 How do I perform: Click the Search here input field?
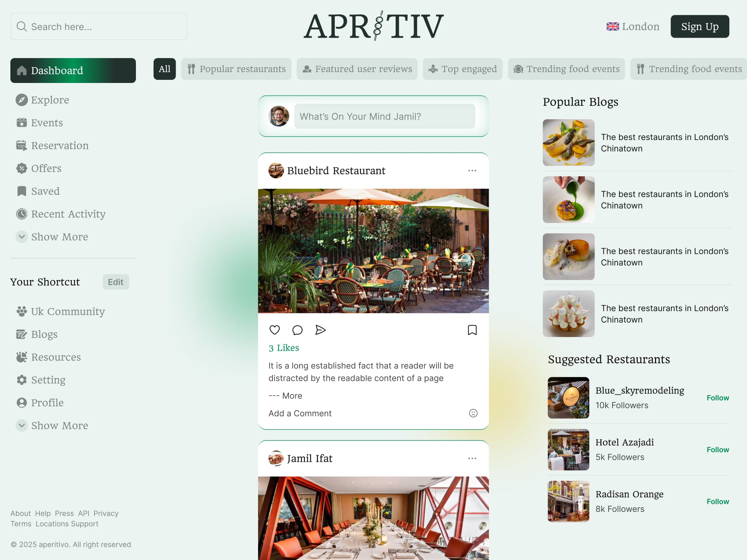[99, 27]
